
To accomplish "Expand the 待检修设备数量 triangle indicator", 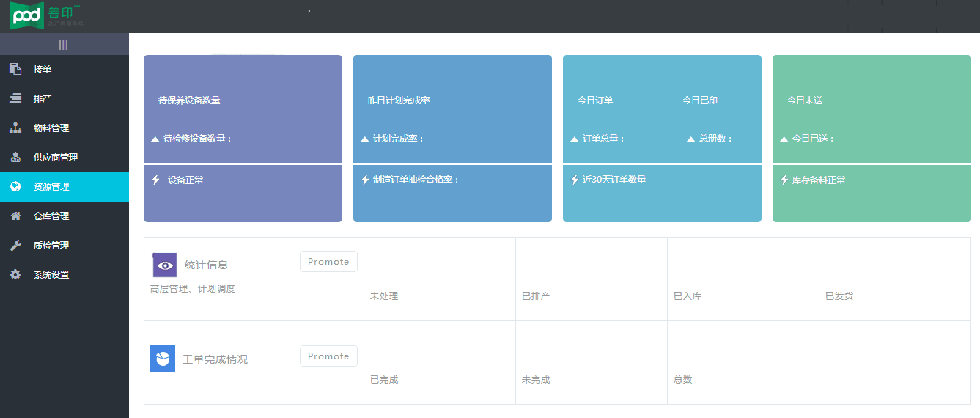I will 155,139.
